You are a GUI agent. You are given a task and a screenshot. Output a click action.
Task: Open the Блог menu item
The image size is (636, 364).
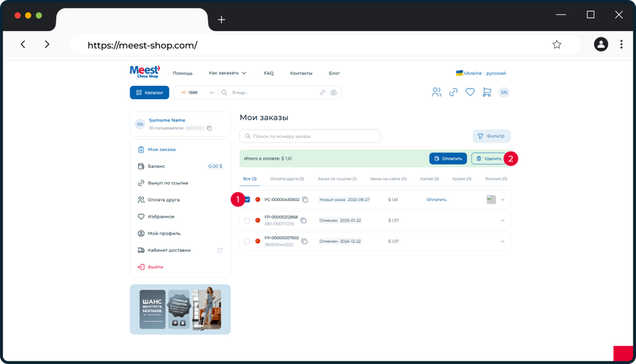[334, 73]
